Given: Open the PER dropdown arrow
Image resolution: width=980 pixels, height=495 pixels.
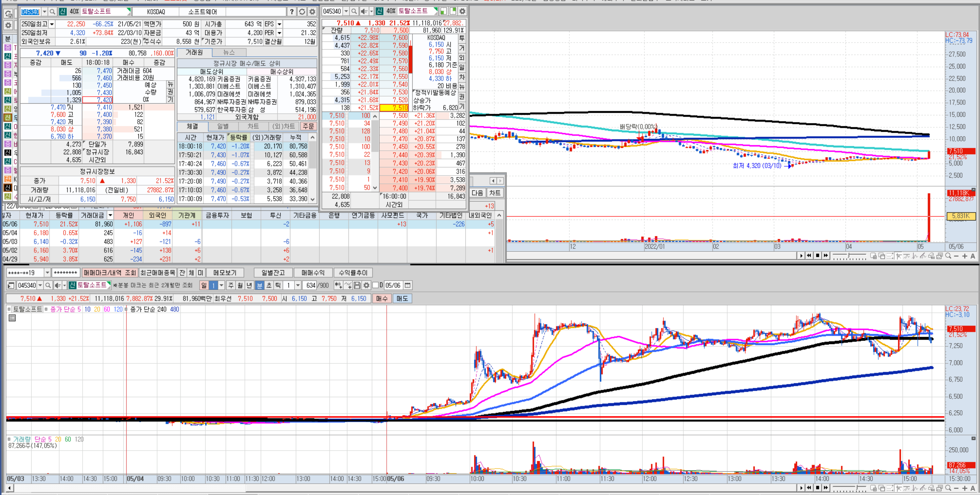Looking at the screenshot, I should 279,33.
